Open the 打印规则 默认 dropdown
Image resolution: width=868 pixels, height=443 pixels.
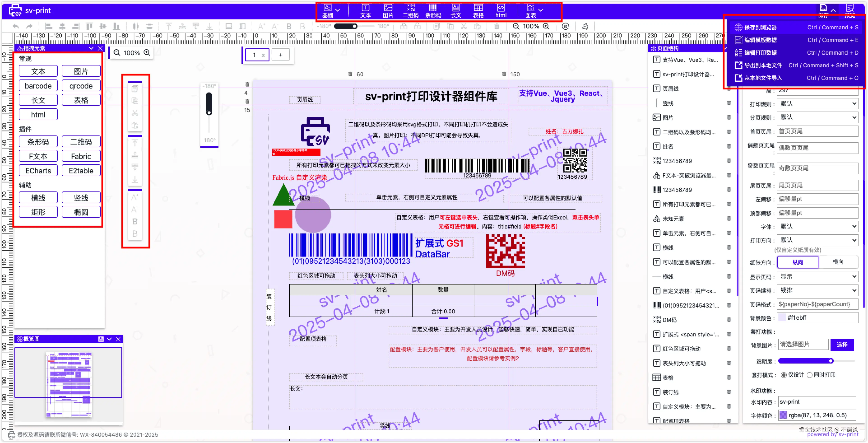817,103
